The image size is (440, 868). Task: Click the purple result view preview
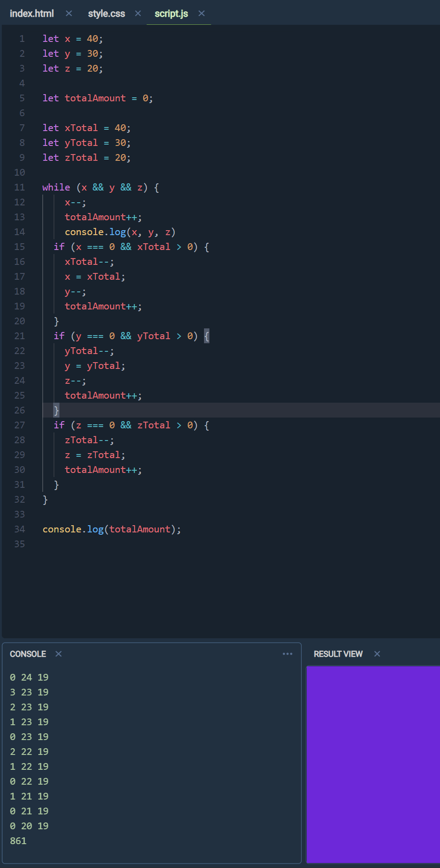pos(373,764)
